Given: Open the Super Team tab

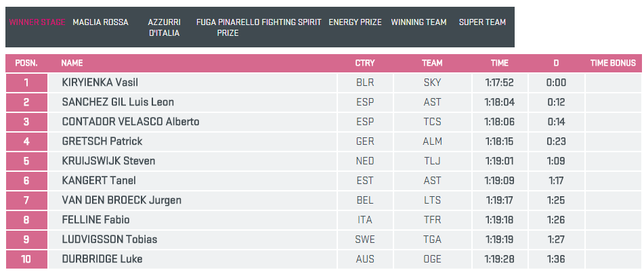Looking at the screenshot, I should (482, 22).
